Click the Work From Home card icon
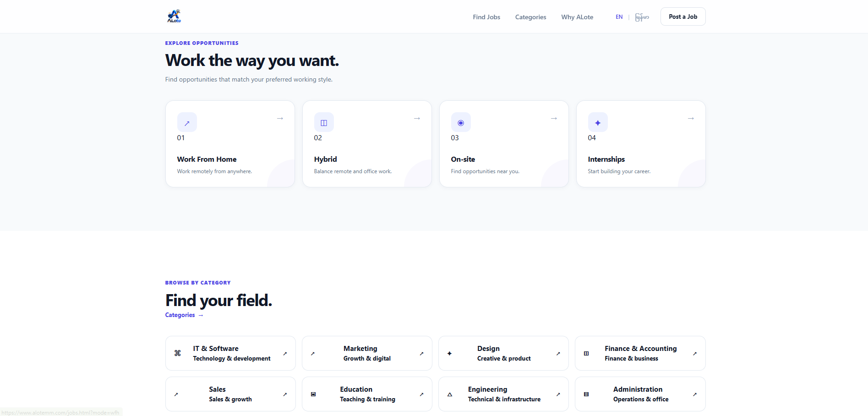Screen dimensions: 868x416 pyautogui.click(x=187, y=122)
